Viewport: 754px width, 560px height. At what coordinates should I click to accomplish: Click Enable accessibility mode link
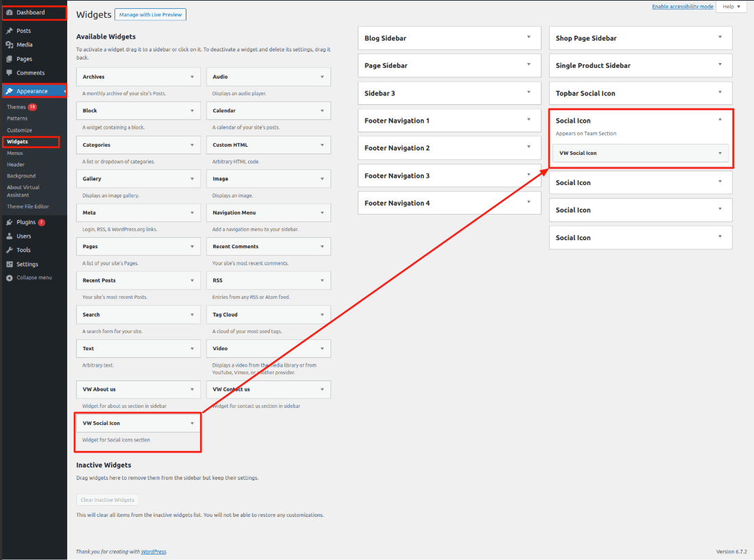(x=681, y=7)
